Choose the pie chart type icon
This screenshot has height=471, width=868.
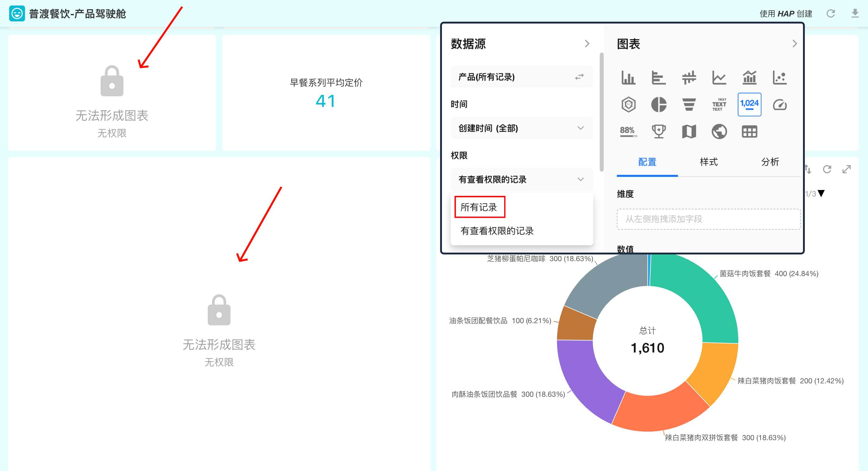coord(658,104)
